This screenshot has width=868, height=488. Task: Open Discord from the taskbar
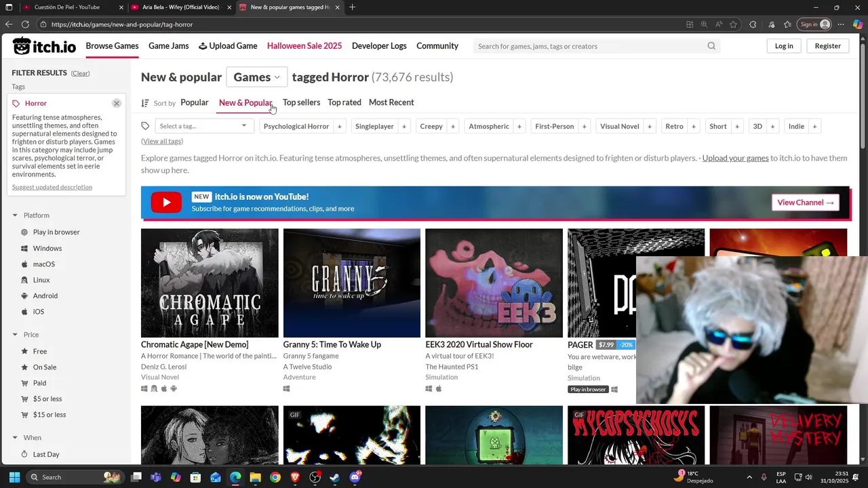coord(355,477)
